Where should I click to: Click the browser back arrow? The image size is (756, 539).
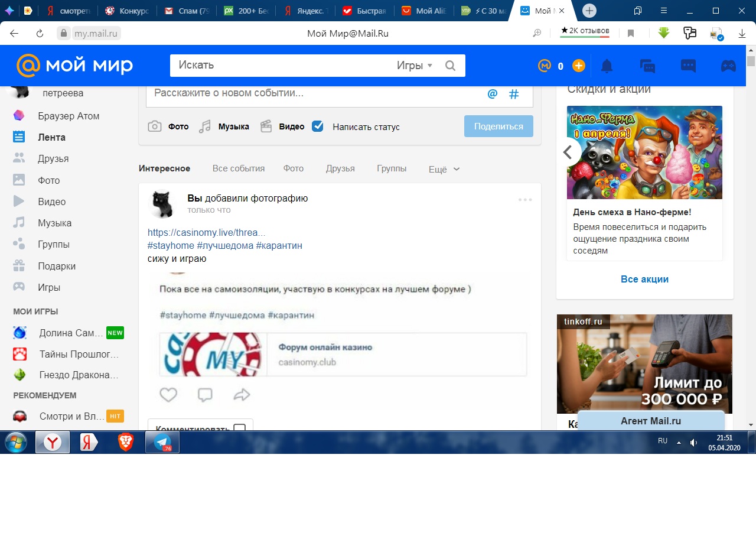(14, 34)
